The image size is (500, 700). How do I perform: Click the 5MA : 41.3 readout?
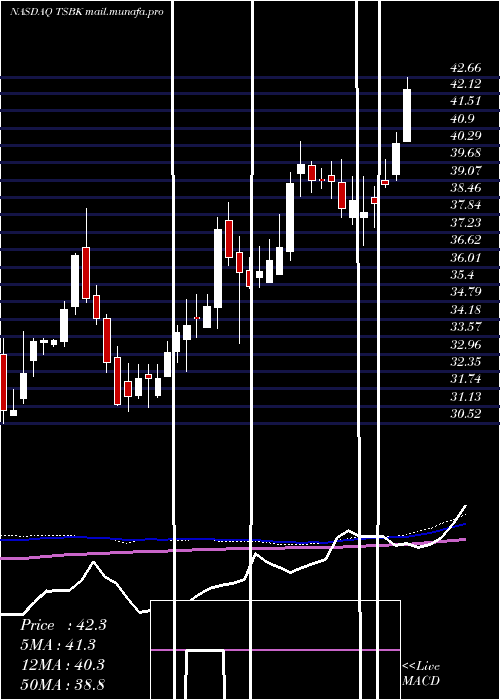58,645
